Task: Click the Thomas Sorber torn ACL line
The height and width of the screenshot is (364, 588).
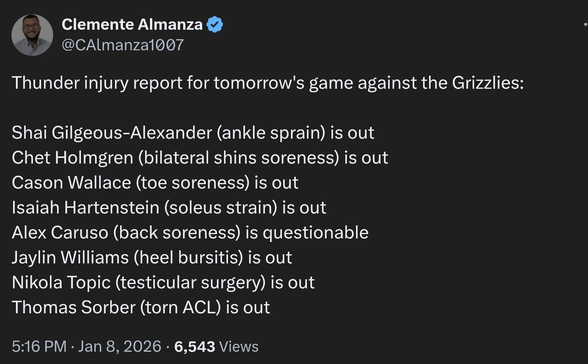Action: point(141,307)
